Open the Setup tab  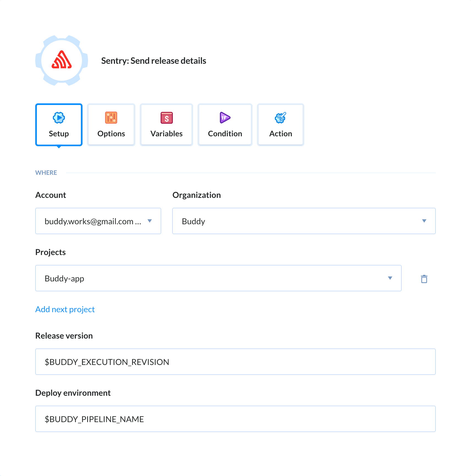[x=59, y=125]
